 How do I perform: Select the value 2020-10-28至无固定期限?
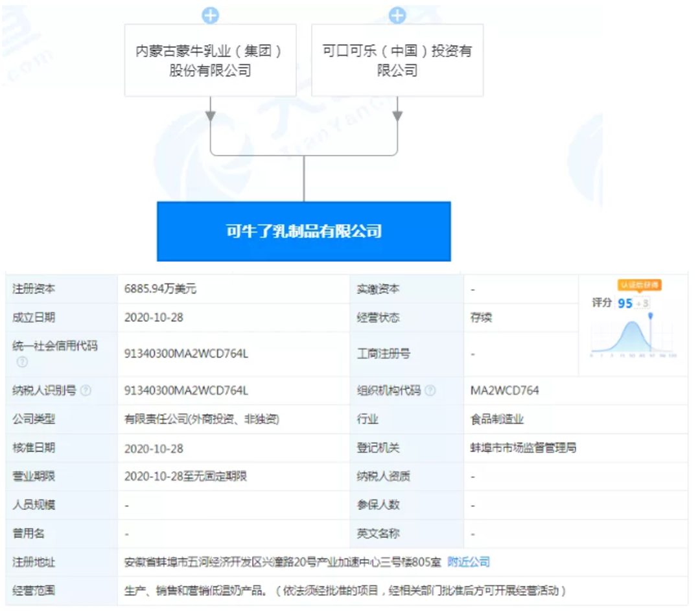pyautogui.click(x=186, y=476)
